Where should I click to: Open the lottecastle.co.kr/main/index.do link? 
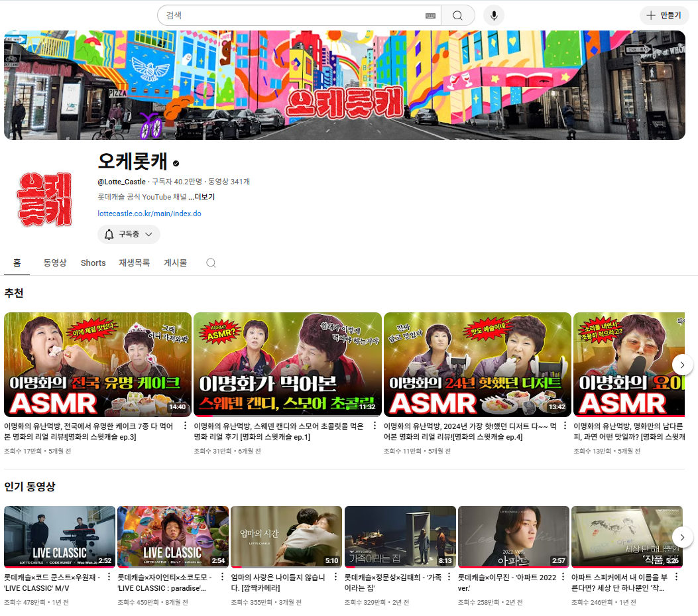pyautogui.click(x=149, y=214)
